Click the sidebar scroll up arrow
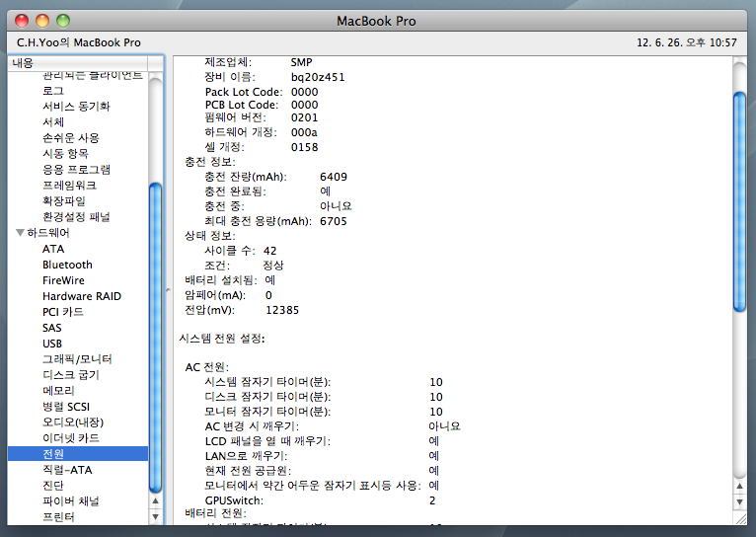Image resolution: width=756 pixels, height=537 pixels. [x=155, y=500]
